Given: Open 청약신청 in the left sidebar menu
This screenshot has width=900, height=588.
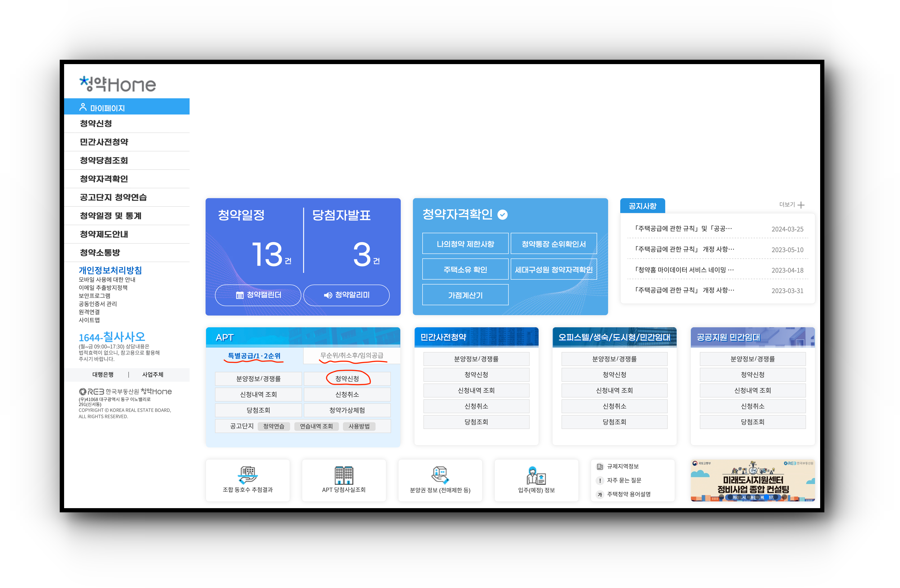Looking at the screenshot, I should coord(127,124).
